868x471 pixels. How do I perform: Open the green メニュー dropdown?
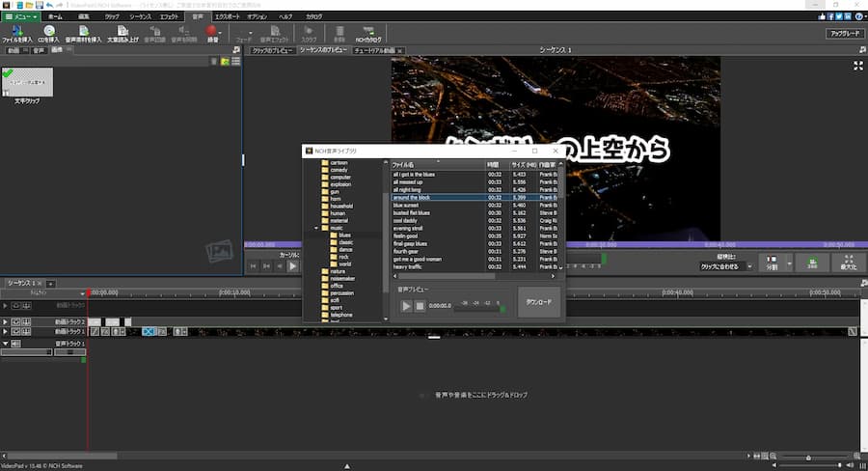click(21, 16)
